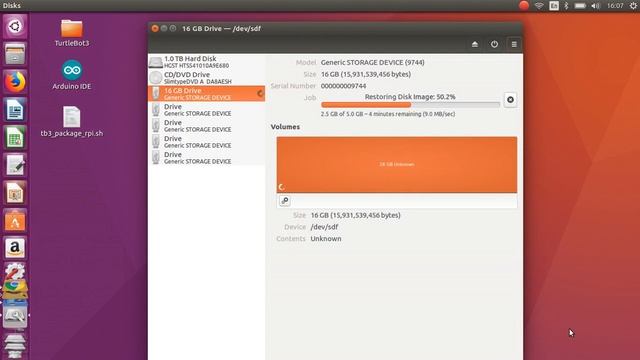This screenshot has height=360, width=640.
Task: Open LibreOffice Calc in launcher
Action: tap(15, 137)
